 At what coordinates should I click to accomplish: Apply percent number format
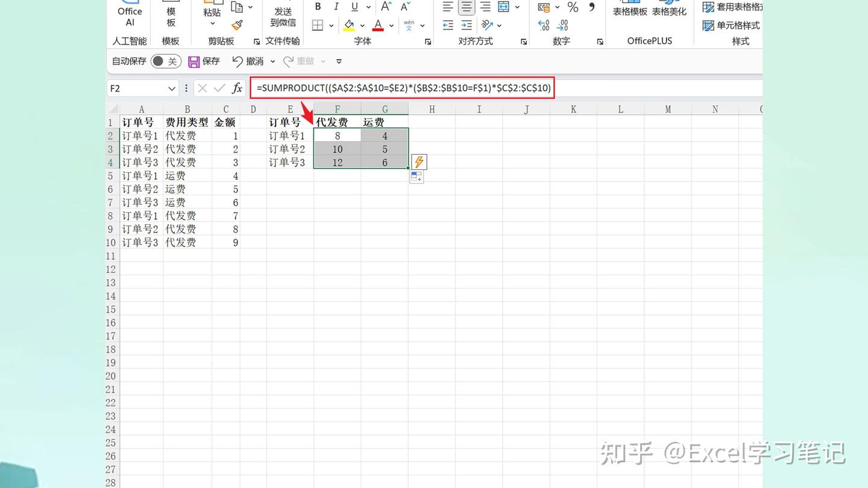pyautogui.click(x=573, y=8)
